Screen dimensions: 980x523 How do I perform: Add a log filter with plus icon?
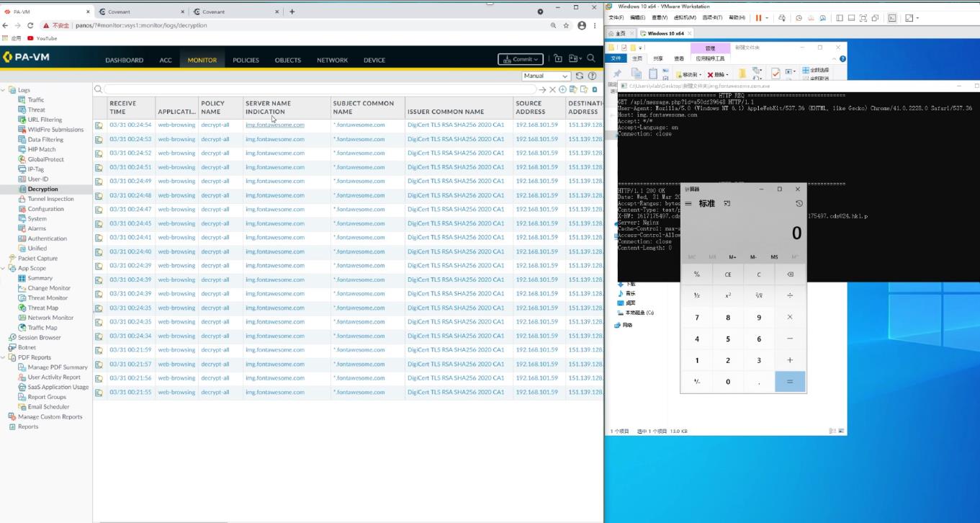tap(562, 89)
